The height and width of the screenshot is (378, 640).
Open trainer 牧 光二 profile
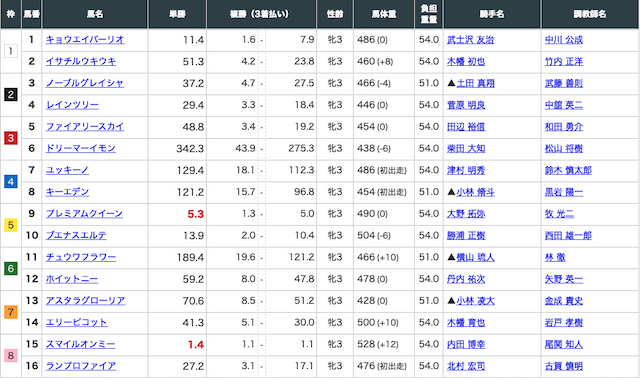560,213
